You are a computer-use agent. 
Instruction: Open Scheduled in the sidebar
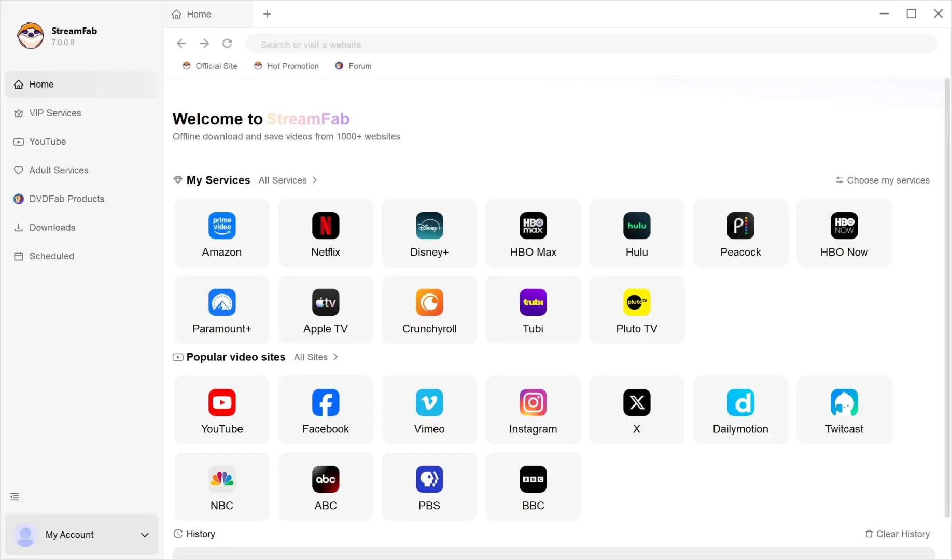tap(82, 256)
